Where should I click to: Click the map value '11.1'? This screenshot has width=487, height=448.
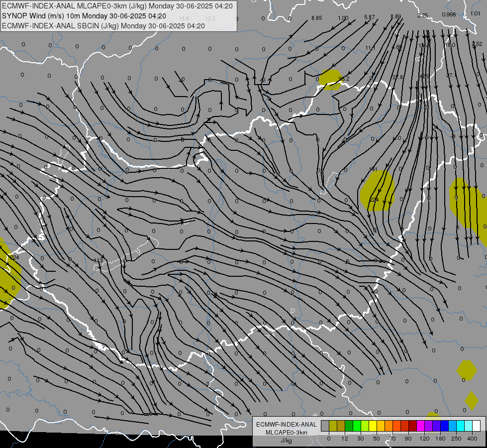tap(370, 48)
